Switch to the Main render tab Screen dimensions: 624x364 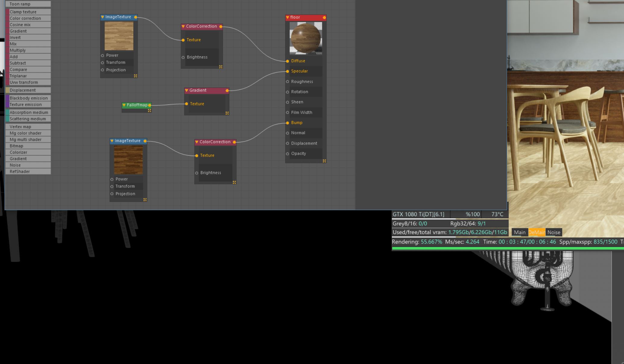coord(519,232)
